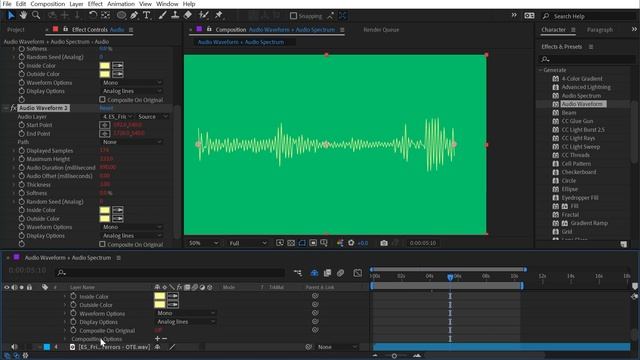Enable the upper Composite On Original checkbox

pos(102,100)
